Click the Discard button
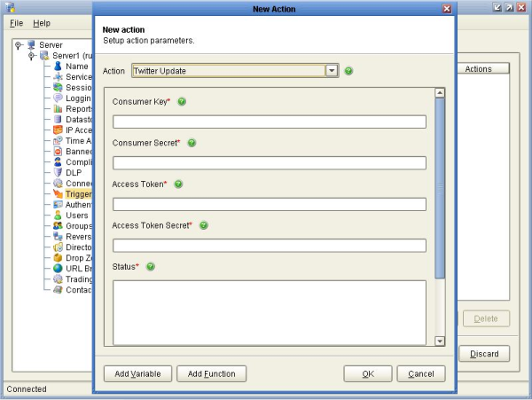532x400 pixels. (x=484, y=354)
